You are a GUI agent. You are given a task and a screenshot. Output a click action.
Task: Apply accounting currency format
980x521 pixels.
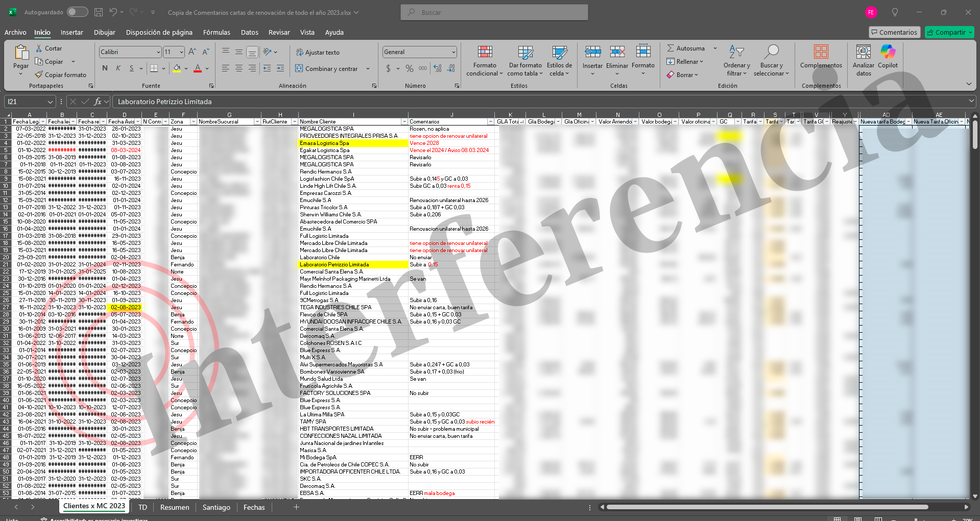(388, 68)
